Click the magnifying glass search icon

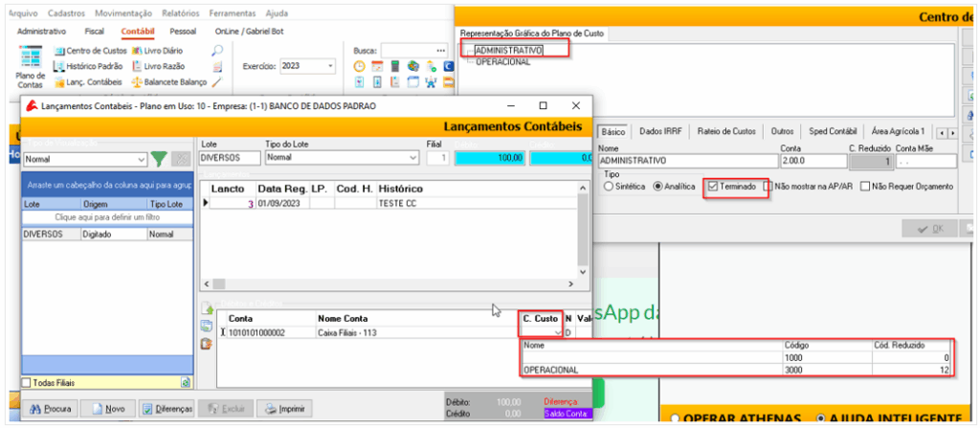(x=217, y=51)
